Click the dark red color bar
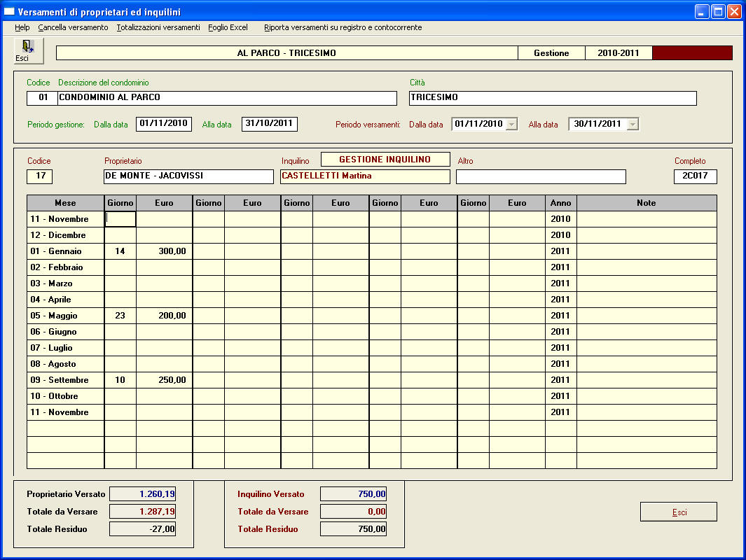This screenshot has height=560, width=746. pyautogui.click(x=692, y=52)
